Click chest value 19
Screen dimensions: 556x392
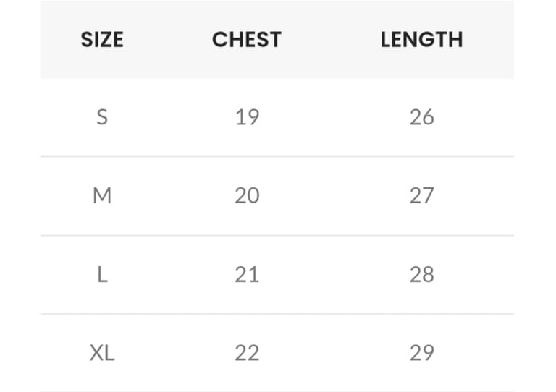point(247,116)
